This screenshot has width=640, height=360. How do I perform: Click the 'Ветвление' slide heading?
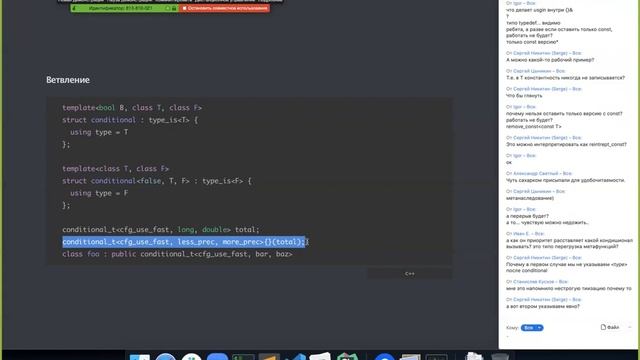(x=68, y=80)
